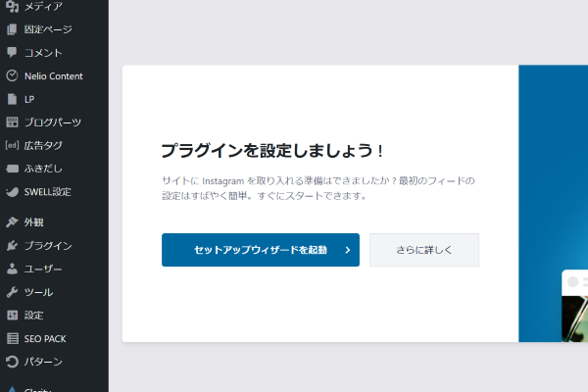588x392 pixels.
Task: Click the パターン circular arrow icon
Action: click(12, 362)
